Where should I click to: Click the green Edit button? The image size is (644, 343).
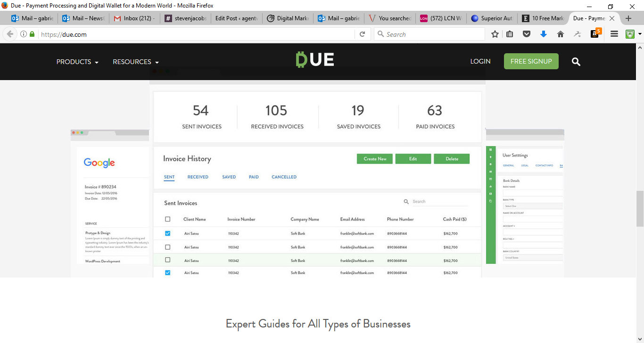click(413, 159)
